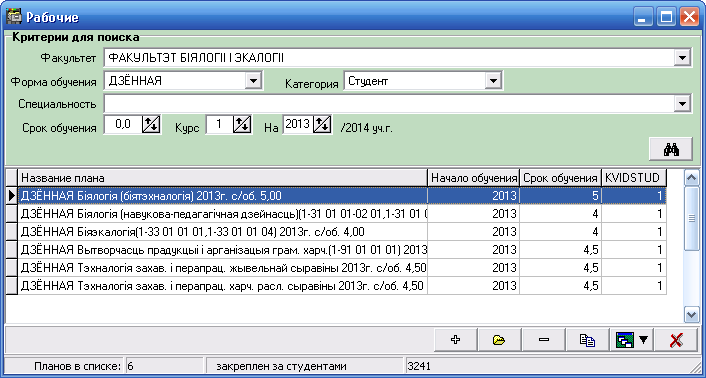The width and height of the screenshot is (706, 378).
Task: Click Планов в списке count 6
Action: point(131,366)
